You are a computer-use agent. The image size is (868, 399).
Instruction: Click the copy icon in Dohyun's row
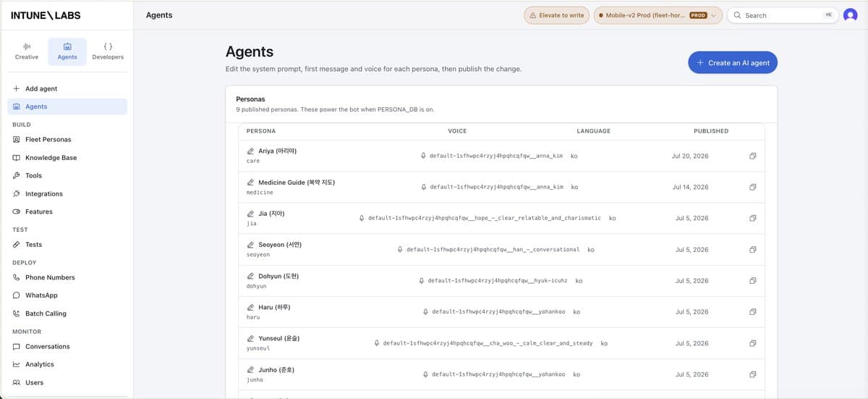pos(752,281)
